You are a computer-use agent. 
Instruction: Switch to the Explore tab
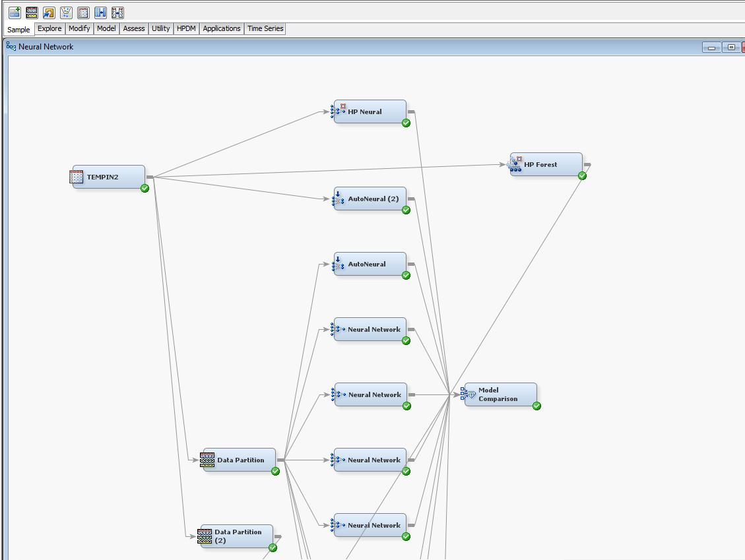tap(49, 28)
